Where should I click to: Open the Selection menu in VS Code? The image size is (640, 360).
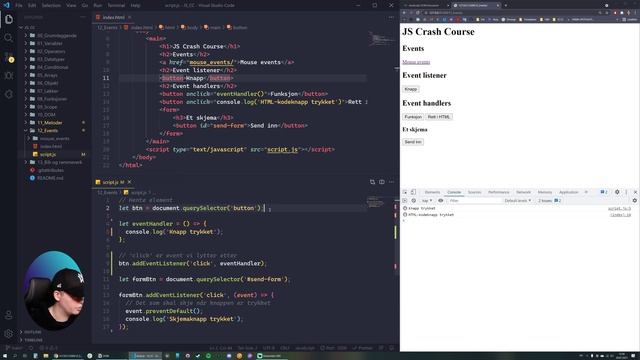pyautogui.click(x=51, y=5)
